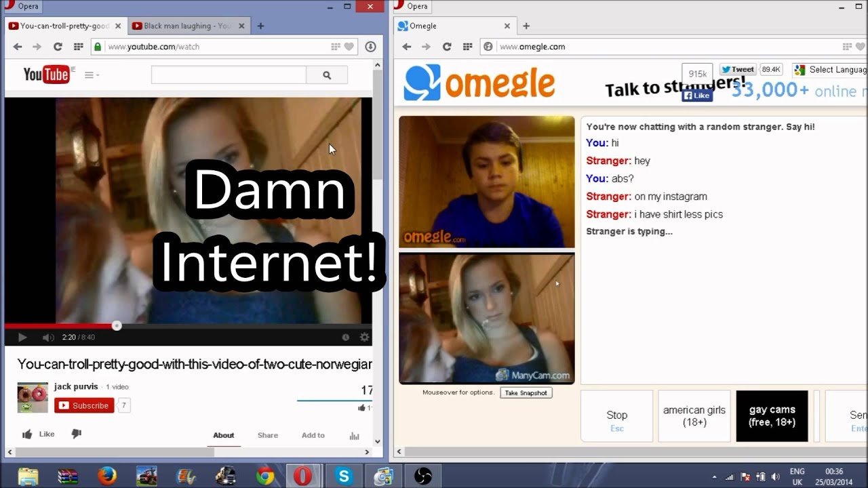This screenshot has height=488, width=868.
Task: Open the taskbar clock showing 00:36
Action: click(x=834, y=476)
